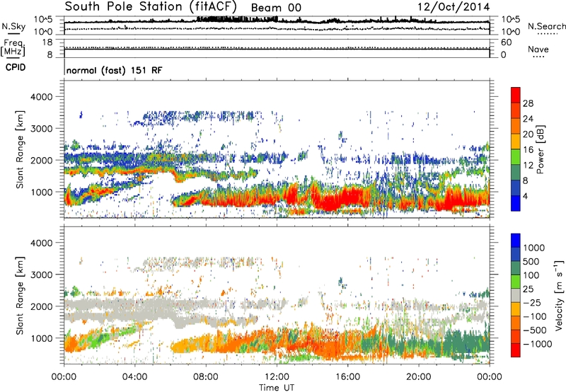566x392 pixels.
Task: Click the 20:00 time axis tick label
Action: (419, 377)
